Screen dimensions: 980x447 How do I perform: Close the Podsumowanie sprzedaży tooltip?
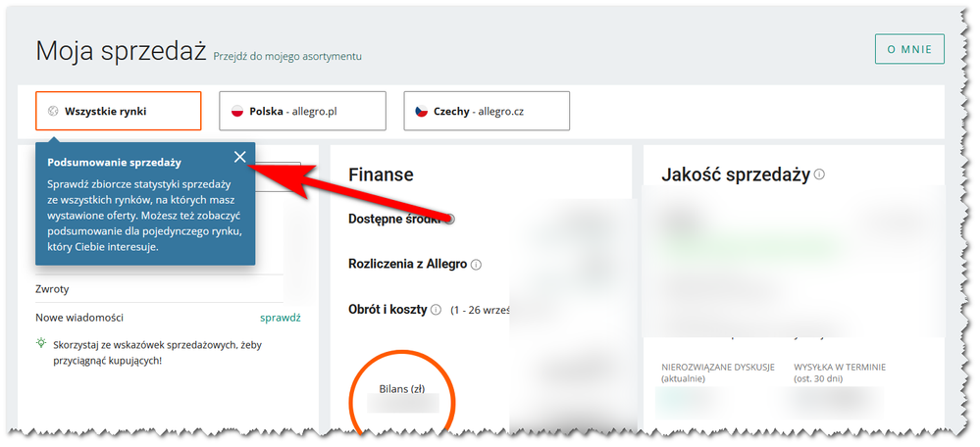pos(240,157)
